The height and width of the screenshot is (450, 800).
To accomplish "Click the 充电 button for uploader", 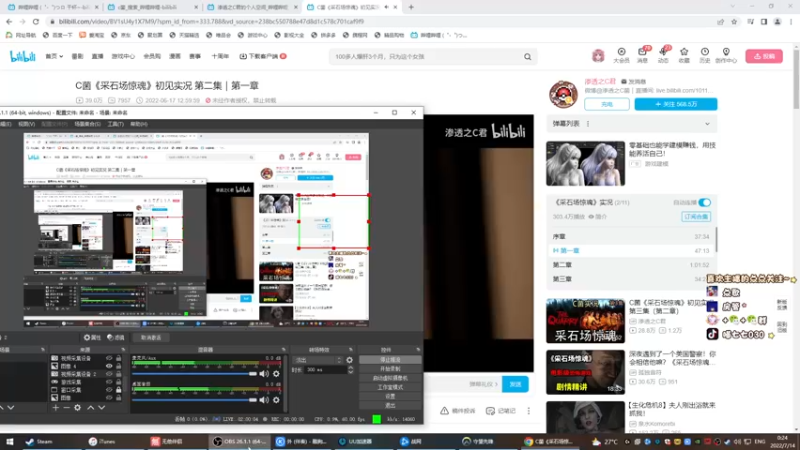I will point(607,104).
